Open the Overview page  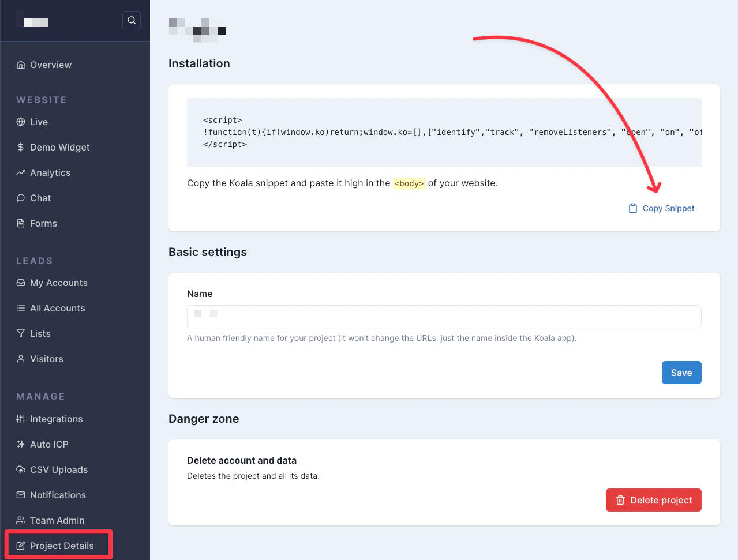point(51,65)
